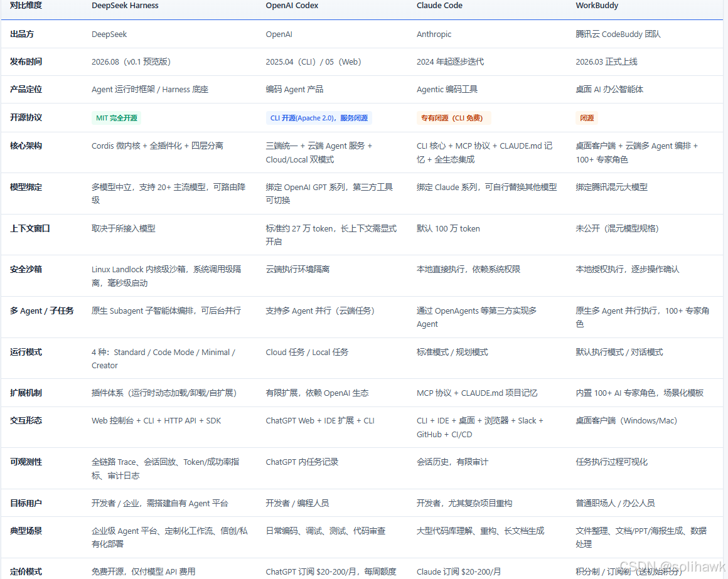
Task: Click '云端执行环境隔离' cell
Action: pos(297,269)
